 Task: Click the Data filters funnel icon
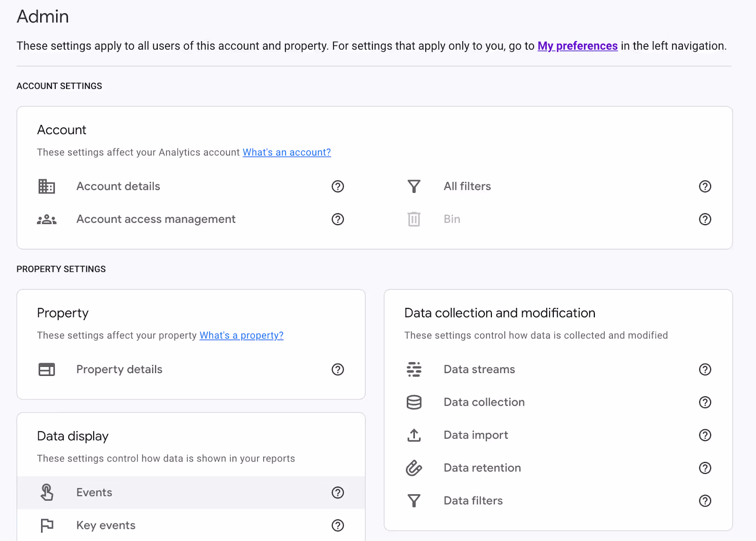tap(414, 501)
